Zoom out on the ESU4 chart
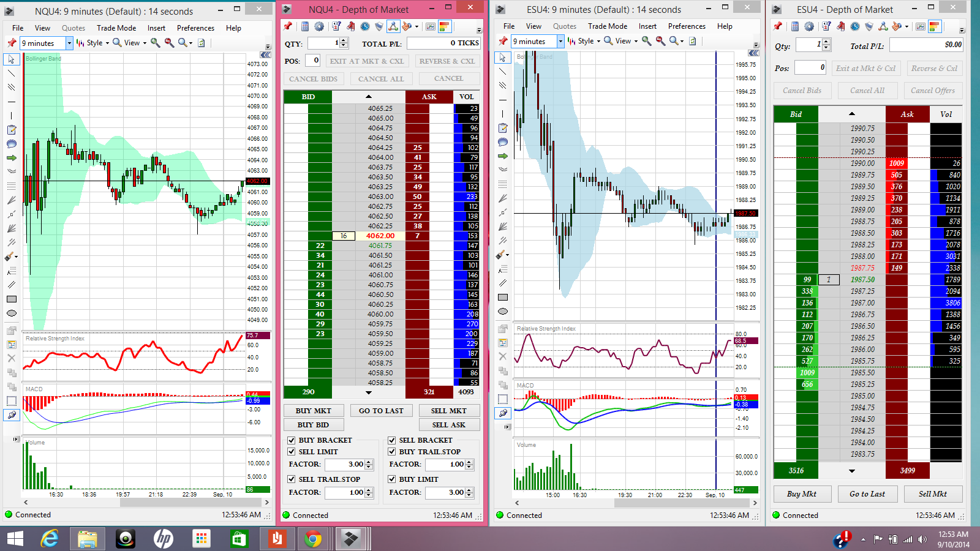This screenshot has height=551, width=980. [x=660, y=41]
